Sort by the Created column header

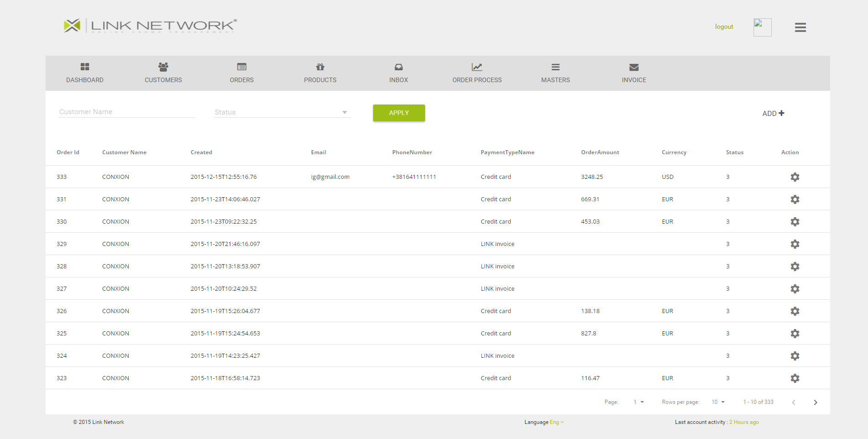[201, 152]
